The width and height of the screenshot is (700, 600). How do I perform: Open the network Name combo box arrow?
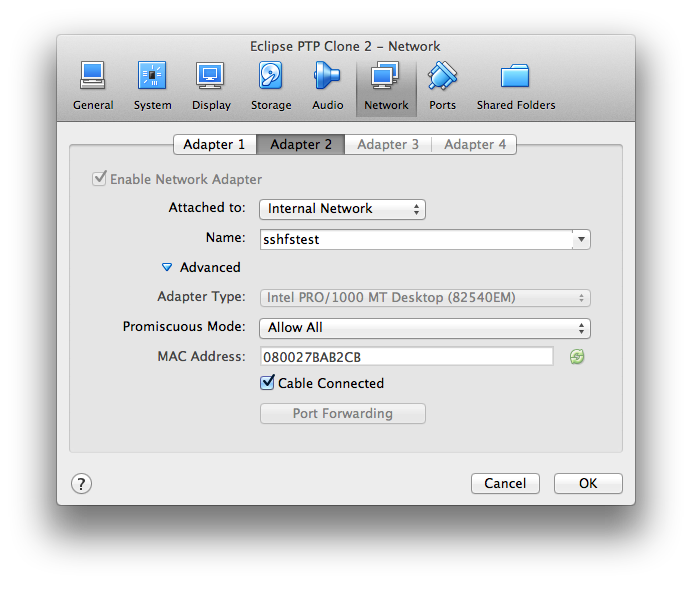(582, 240)
